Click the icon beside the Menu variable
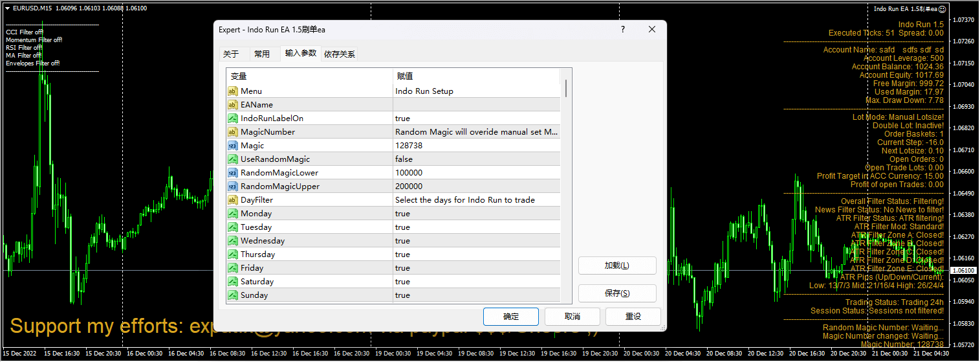 tap(232, 91)
